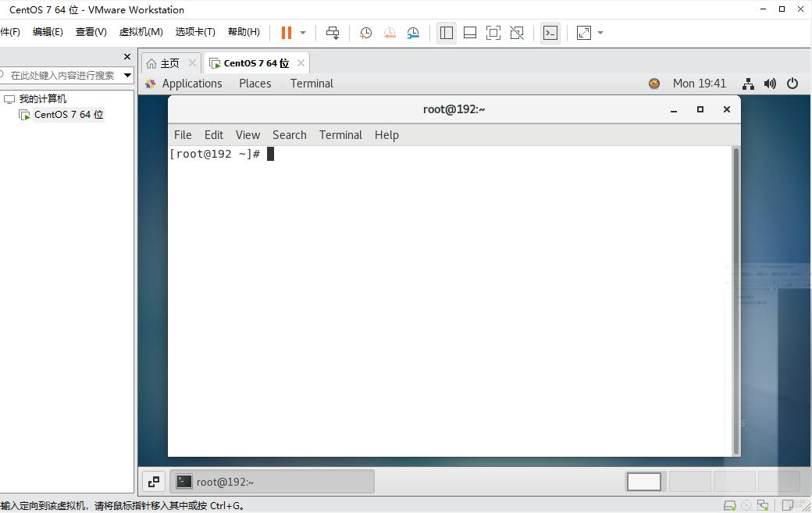Click the hard disk status icon

(729, 505)
